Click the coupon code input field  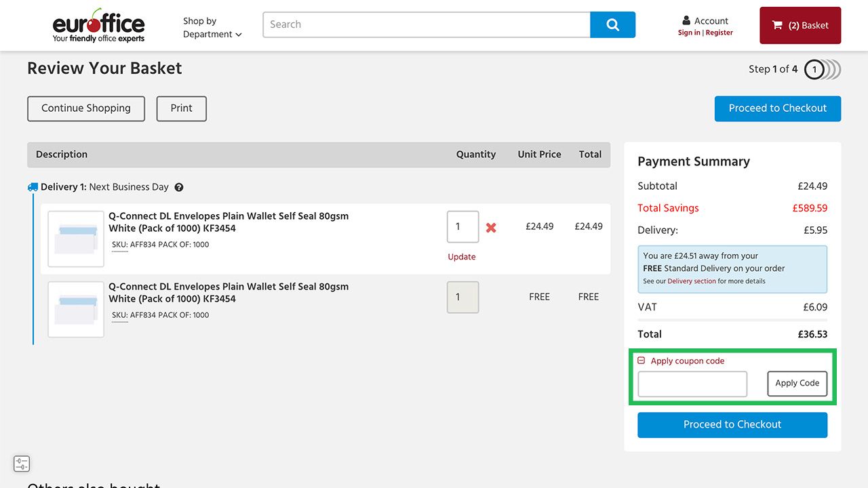pyautogui.click(x=692, y=384)
